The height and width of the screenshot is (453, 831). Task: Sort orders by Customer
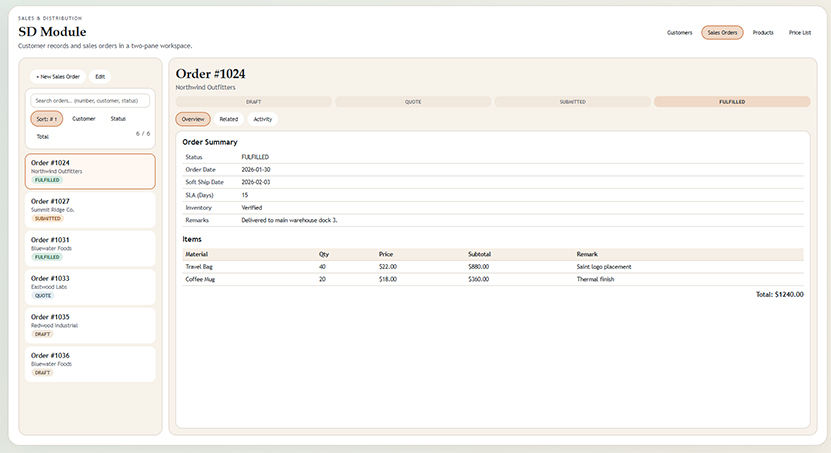84,119
